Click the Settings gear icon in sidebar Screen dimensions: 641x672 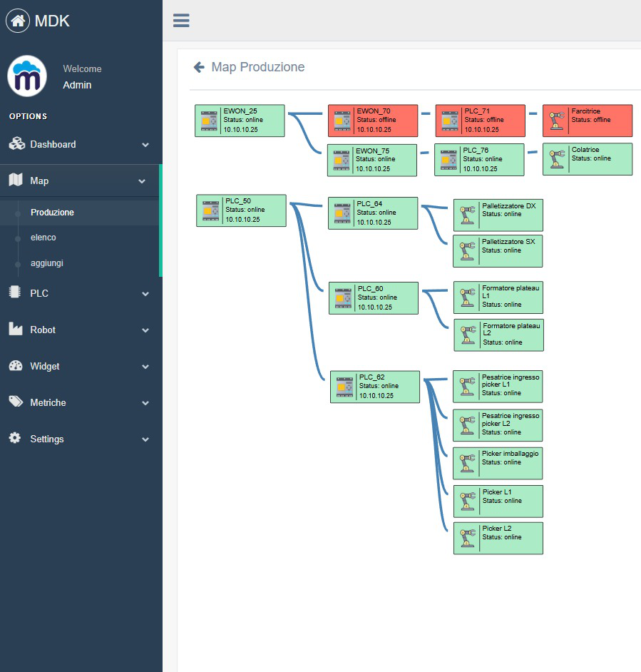point(15,439)
